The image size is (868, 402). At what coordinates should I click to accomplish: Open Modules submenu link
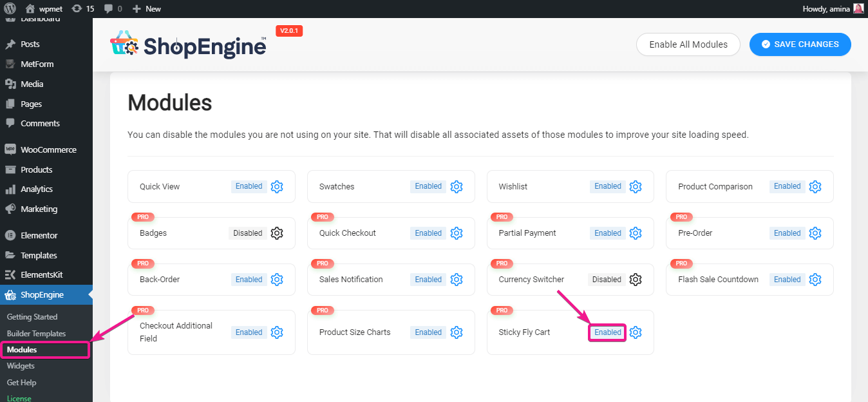coord(22,350)
